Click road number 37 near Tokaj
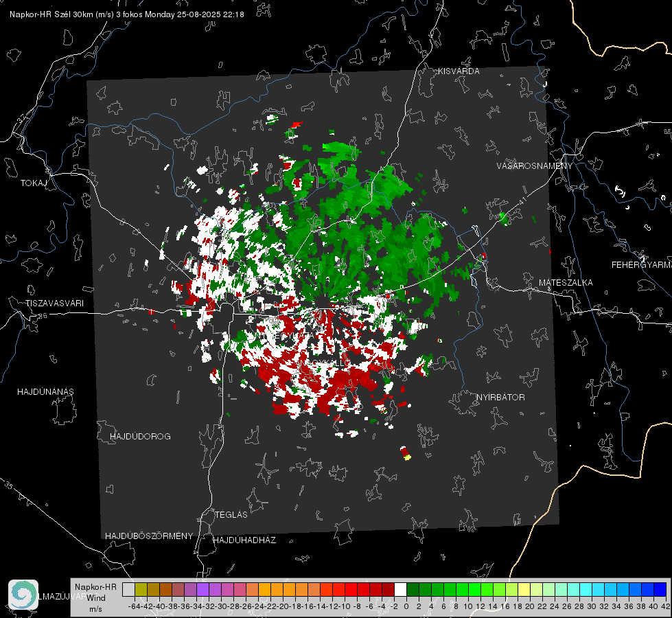The width and height of the screenshot is (672, 618). point(21,117)
